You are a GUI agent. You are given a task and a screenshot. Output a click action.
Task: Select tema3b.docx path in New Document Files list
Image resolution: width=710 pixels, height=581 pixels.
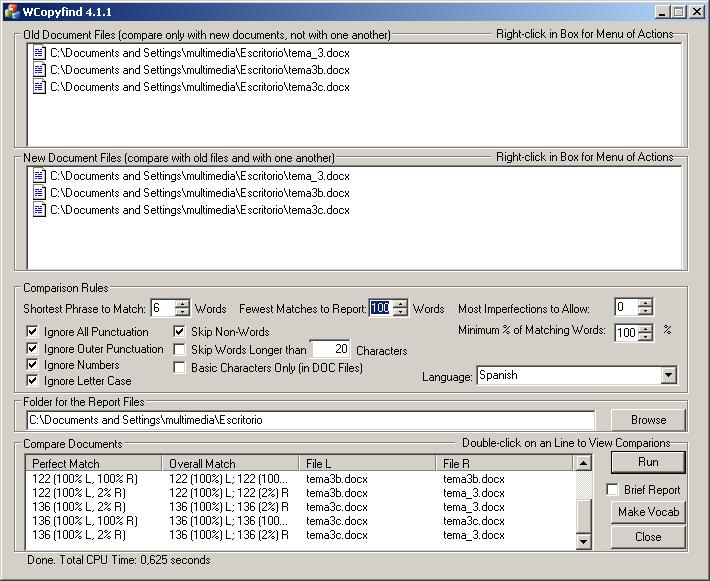click(200, 193)
